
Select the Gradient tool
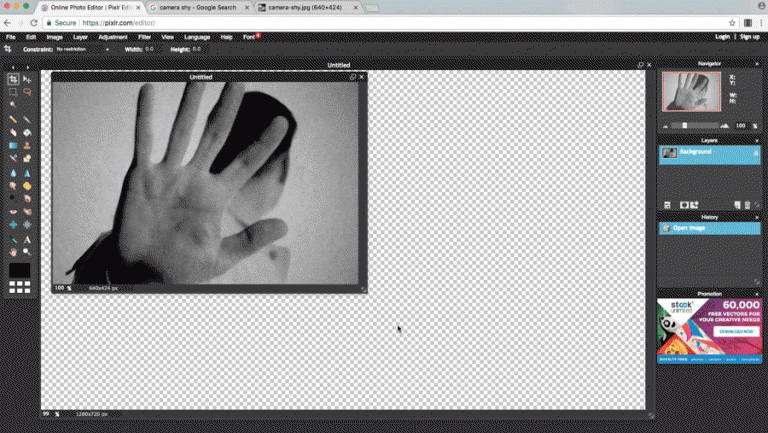[x=13, y=145]
